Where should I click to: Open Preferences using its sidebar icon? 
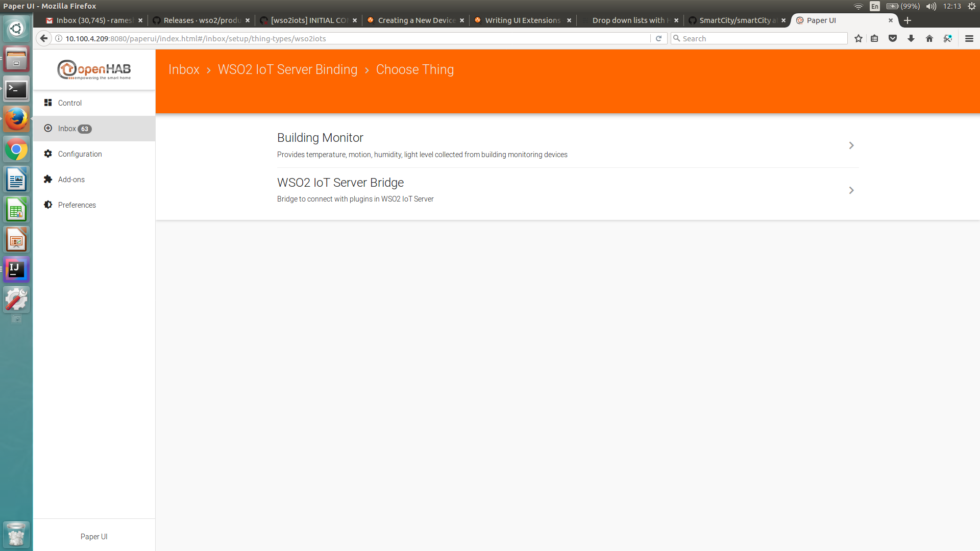click(47, 205)
